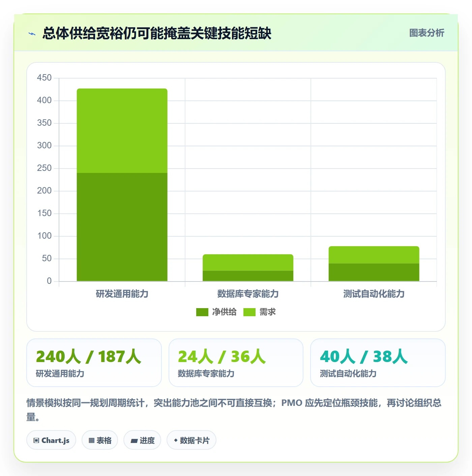Click the 研发通用能力 net supply bar segment

click(122, 227)
